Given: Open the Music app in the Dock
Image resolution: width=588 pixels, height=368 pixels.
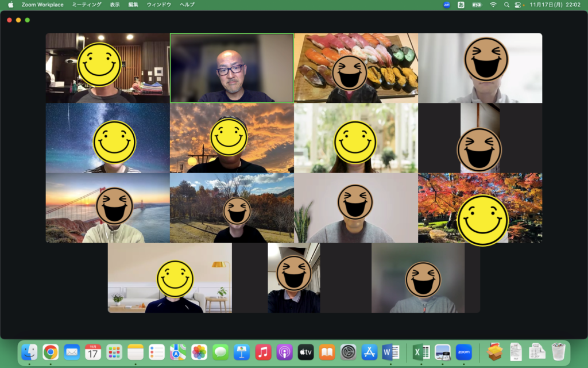Looking at the screenshot, I should (263, 352).
